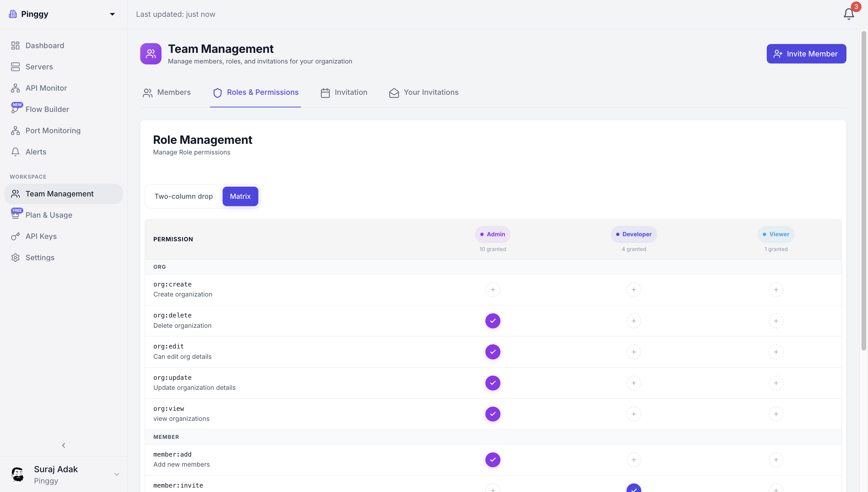This screenshot has width=868, height=492.
Task: Open the notifications bell
Action: click(x=849, y=14)
